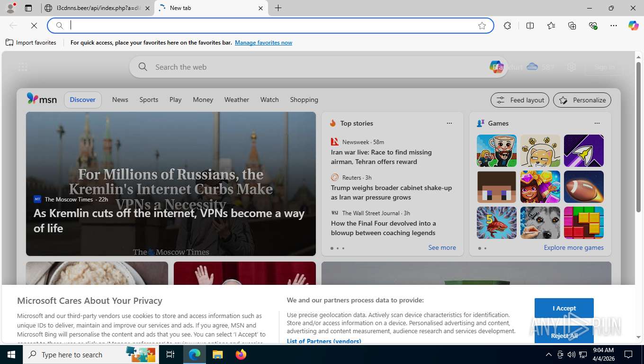This screenshot has width=644, height=364.
Task: Show hidden system tray icons
Action: (549, 355)
